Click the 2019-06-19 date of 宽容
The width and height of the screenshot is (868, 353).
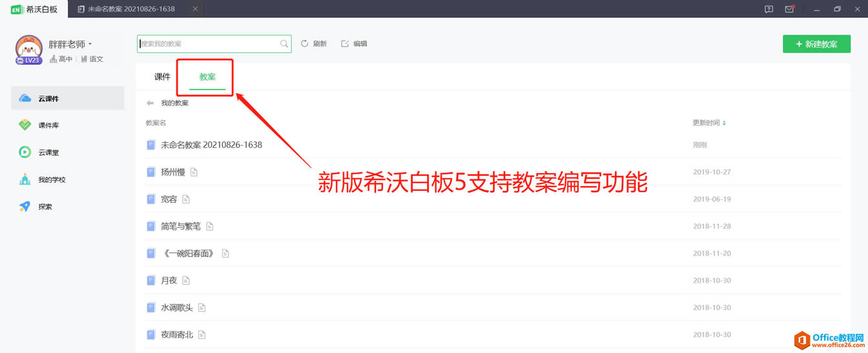coord(712,199)
